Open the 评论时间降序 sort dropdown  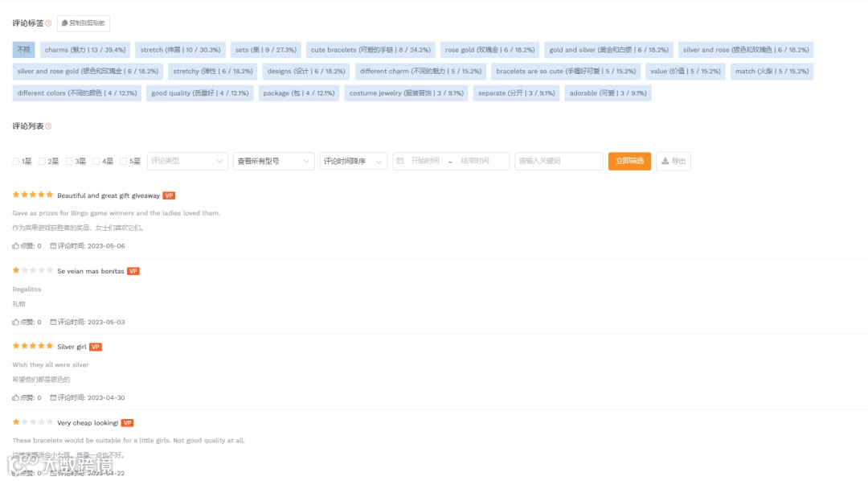pos(354,161)
